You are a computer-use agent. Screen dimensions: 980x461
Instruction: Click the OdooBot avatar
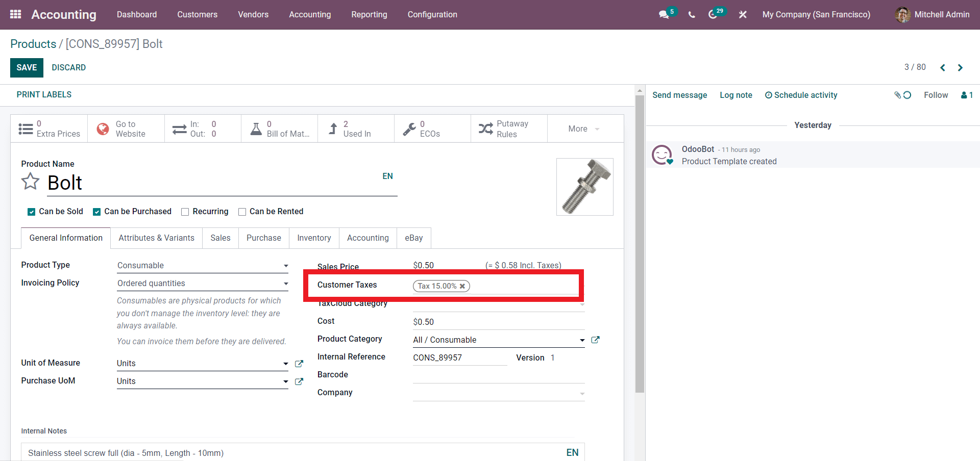coord(662,155)
